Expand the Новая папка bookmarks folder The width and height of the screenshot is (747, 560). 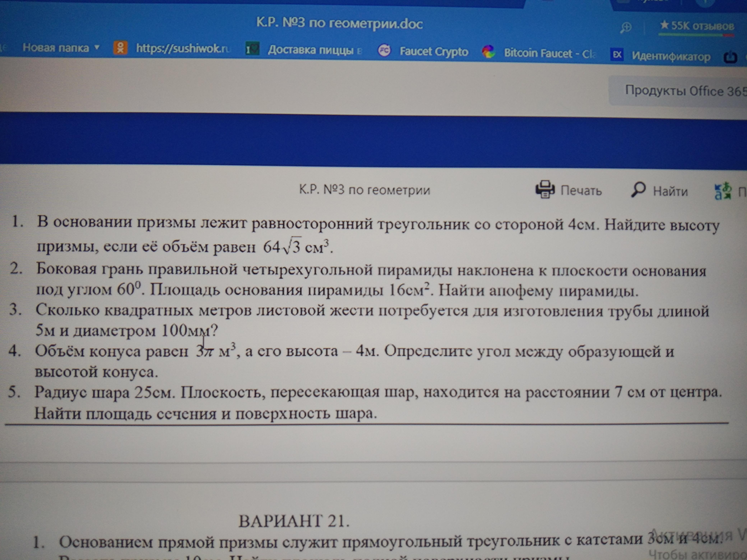[x=56, y=47]
